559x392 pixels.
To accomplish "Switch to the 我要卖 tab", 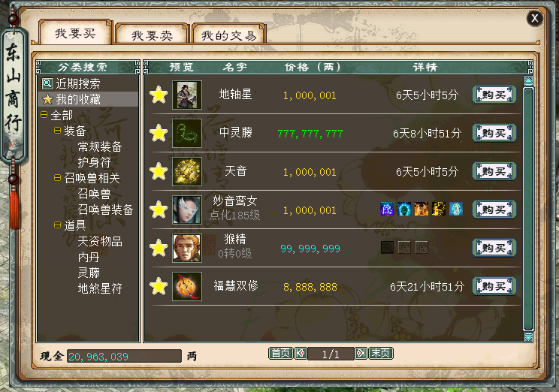I will point(152,35).
